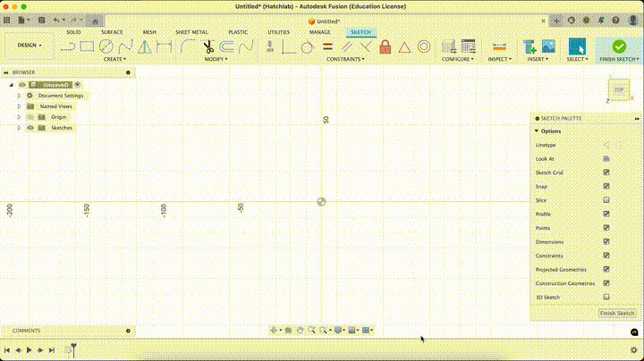Apply Fix/Unfix lock constraint
644x361 pixels.
[x=385, y=46]
